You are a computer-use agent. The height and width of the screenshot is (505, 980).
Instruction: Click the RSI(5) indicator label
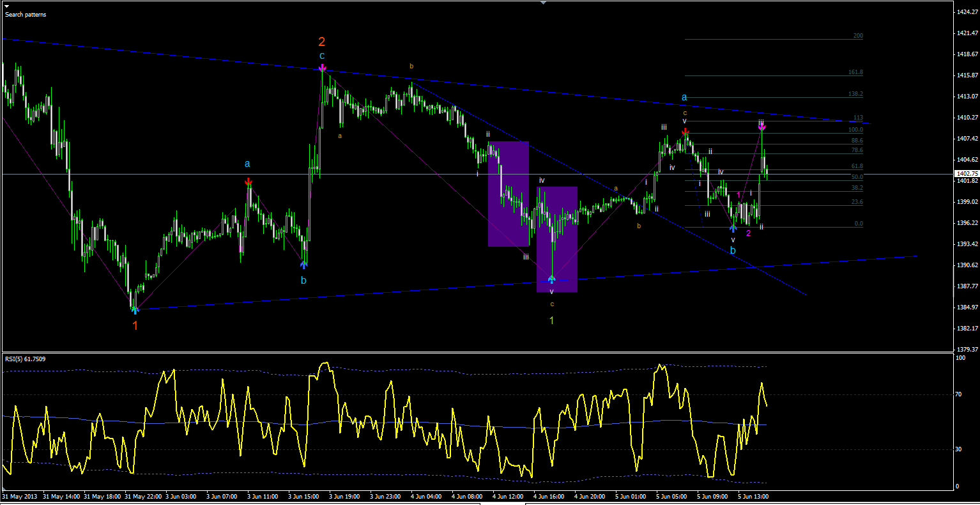25,359
